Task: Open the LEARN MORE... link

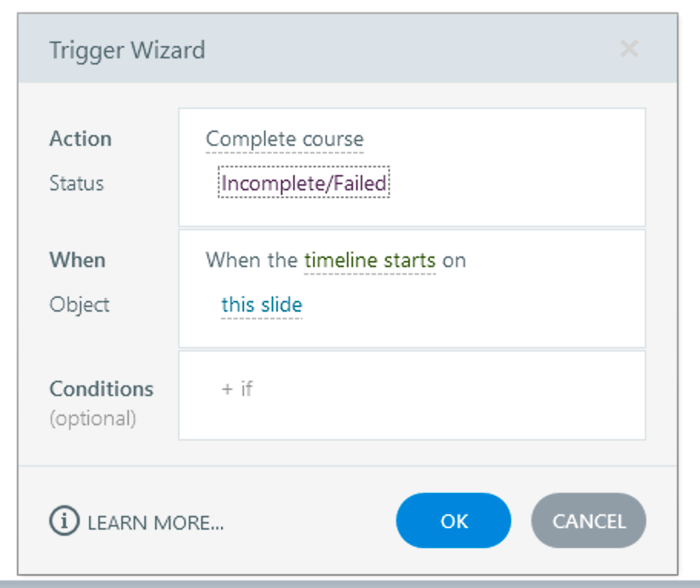Action: (x=156, y=523)
